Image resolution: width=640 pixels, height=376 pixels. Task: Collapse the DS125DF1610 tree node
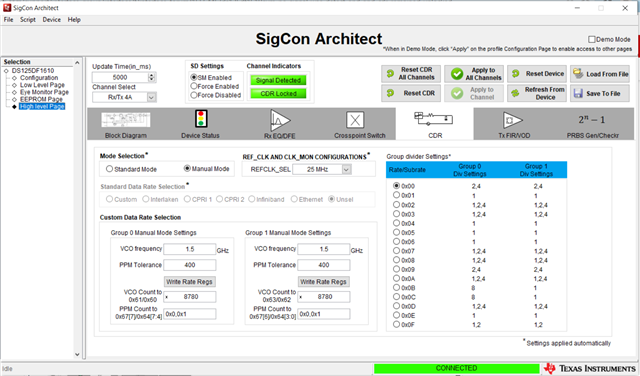point(6,71)
